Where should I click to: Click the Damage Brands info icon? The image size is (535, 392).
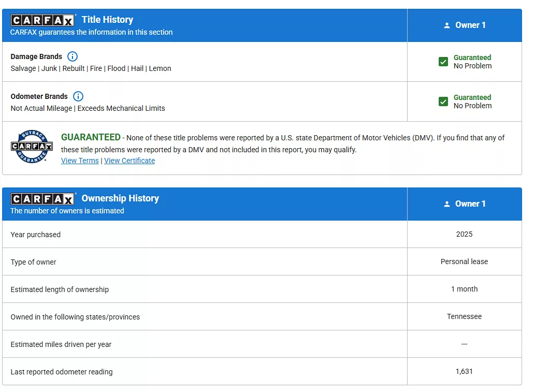(x=73, y=56)
